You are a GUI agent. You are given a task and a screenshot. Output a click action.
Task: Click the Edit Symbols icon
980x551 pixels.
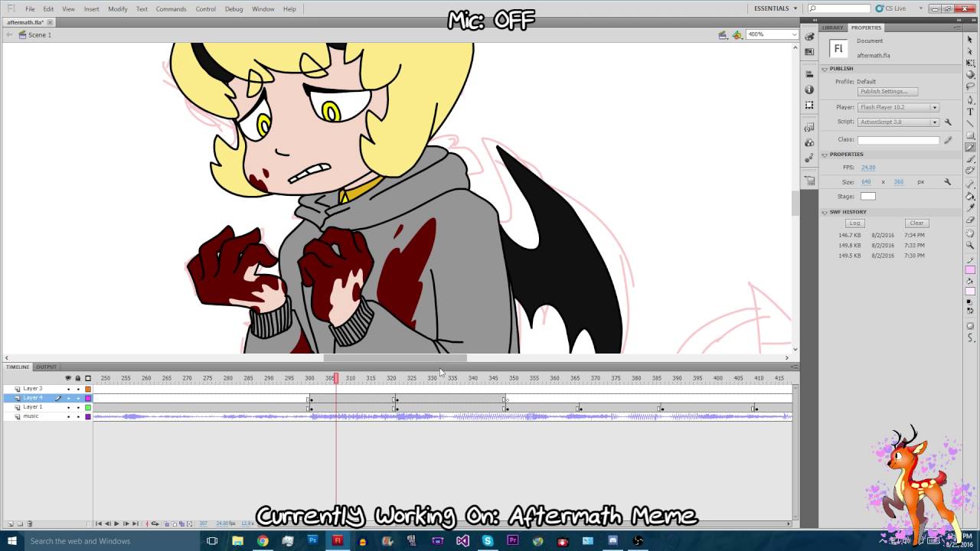pos(737,35)
